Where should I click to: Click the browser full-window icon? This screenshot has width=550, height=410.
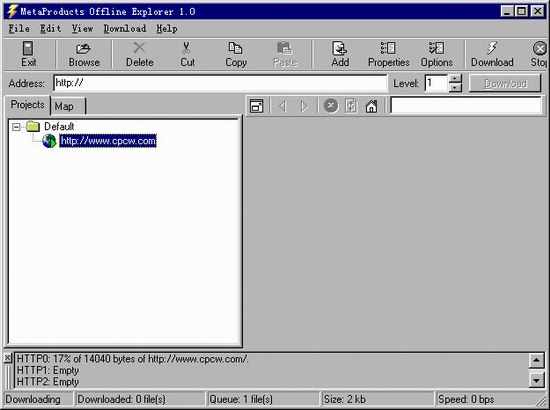pyautogui.click(x=257, y=106)
